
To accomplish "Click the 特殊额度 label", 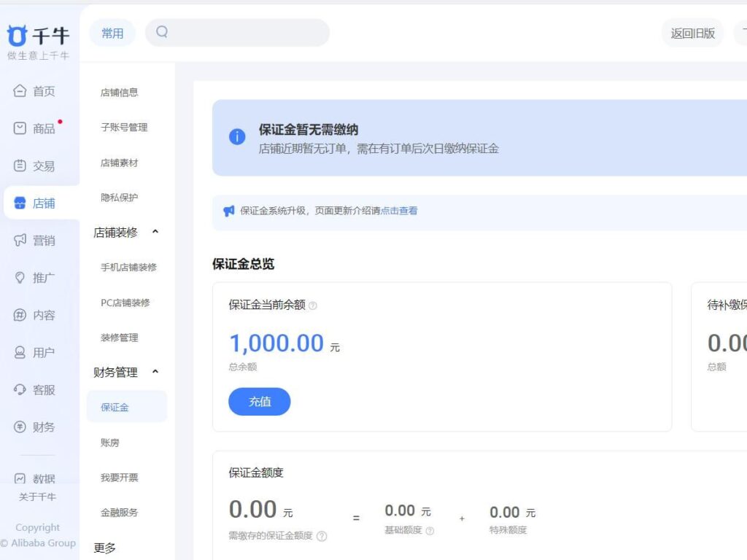I will (508, 530).
